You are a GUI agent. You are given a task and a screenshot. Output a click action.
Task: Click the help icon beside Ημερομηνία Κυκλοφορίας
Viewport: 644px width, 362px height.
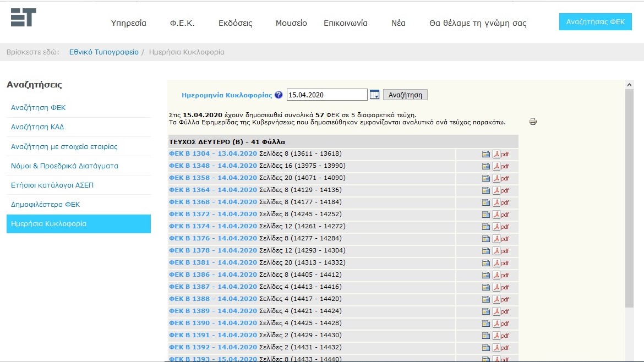279,95
